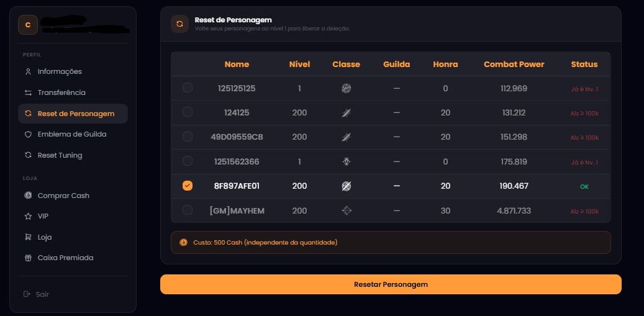
Task: Uncheck the checkbox for 8F897AFE01
Action: point(188,186)
